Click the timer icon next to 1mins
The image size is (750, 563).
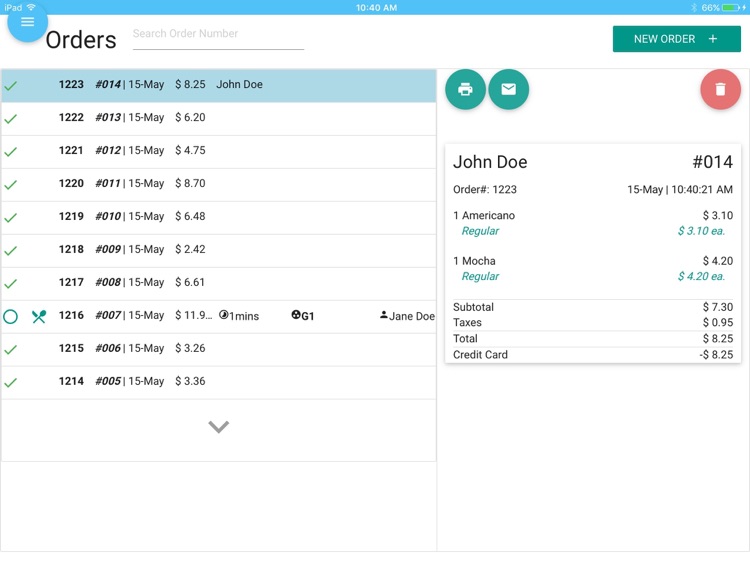click(x=223, y=315)
